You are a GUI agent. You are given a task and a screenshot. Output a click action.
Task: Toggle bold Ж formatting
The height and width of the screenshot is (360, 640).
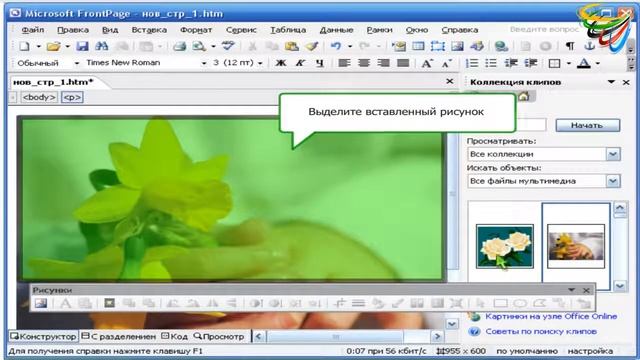pyautogui.click(x=281, y=63)
